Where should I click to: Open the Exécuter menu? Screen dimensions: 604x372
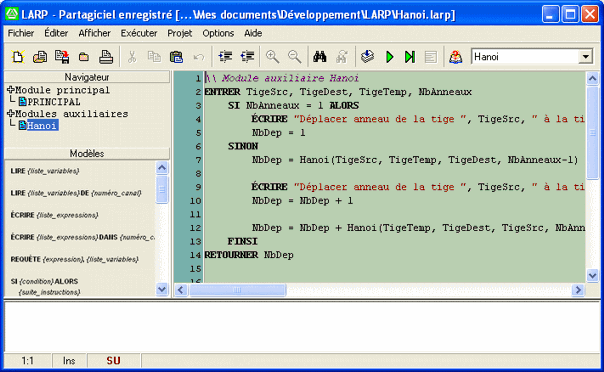pos(139,34)
